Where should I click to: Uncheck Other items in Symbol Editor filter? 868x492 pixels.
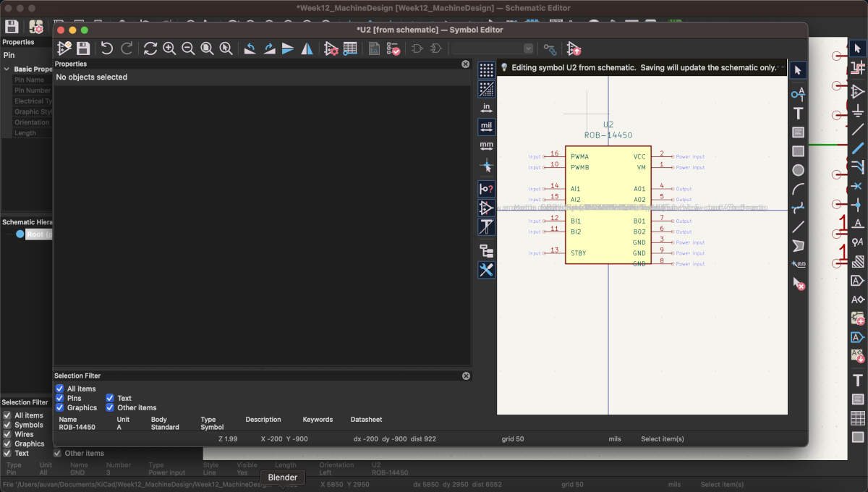pos(110,407)
